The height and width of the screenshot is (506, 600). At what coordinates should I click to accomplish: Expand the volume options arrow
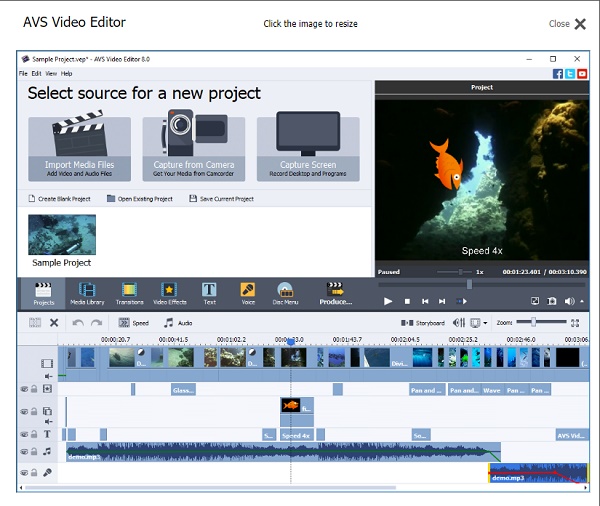click(x=582, y=301)
